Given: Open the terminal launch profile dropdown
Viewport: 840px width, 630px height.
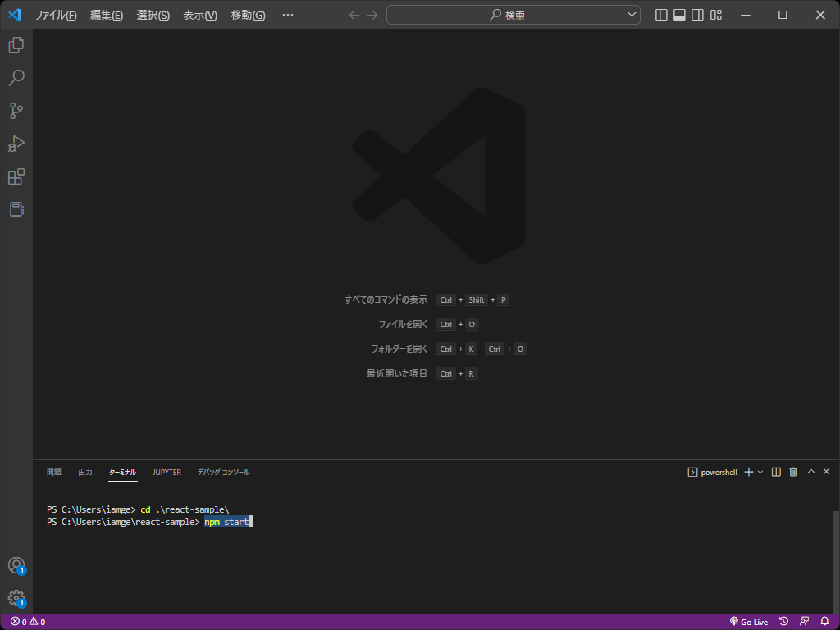Looking at the screenshot, I should 760,472.
